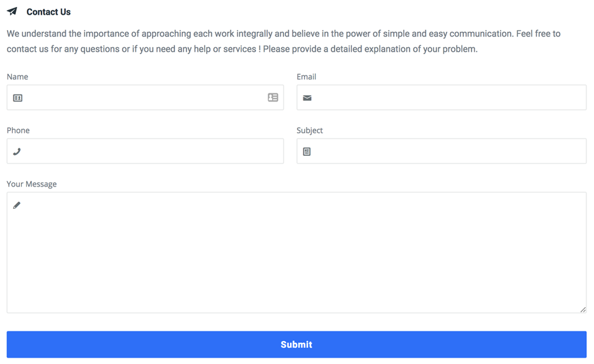This screenshot has height=364, width=594.
Task: Click the Phone field label
Action: pyautogui.click(x=18, y=130)
